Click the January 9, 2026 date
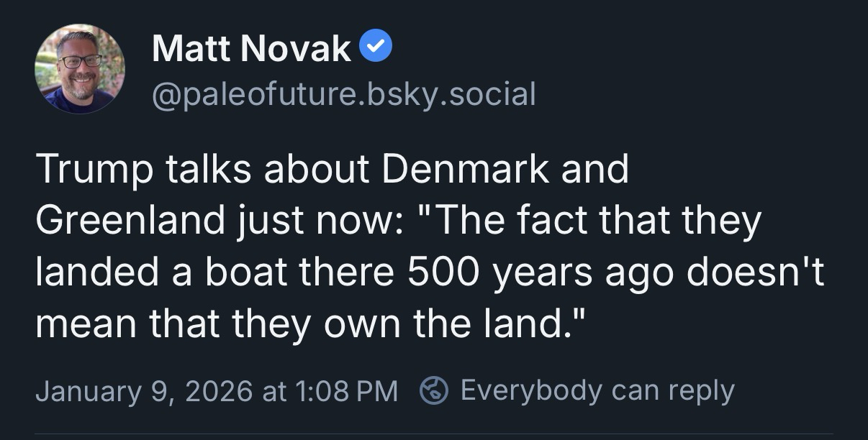The width and height of the screenshot is (868, 440). tap(144, 390)
